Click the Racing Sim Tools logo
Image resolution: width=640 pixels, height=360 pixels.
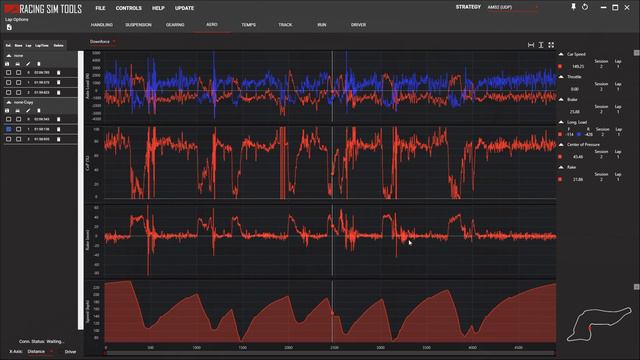(43, 9)
